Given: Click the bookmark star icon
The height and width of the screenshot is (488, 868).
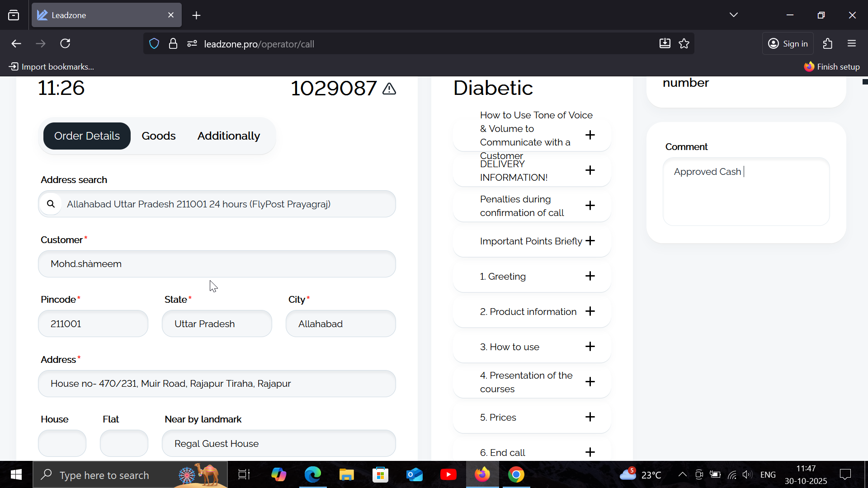Looking at the screenshot, I should click(x=684, y=43).
